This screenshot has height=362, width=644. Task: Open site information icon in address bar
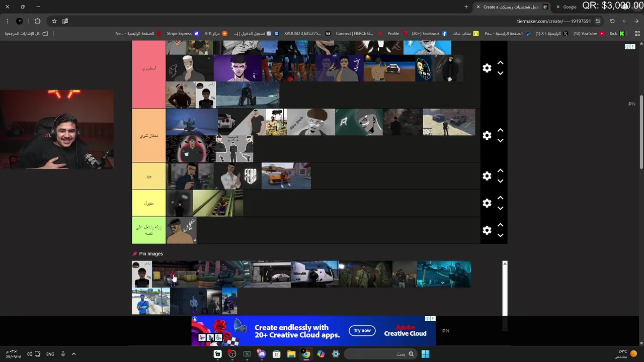pyautogui.click(x=598, y=21)
